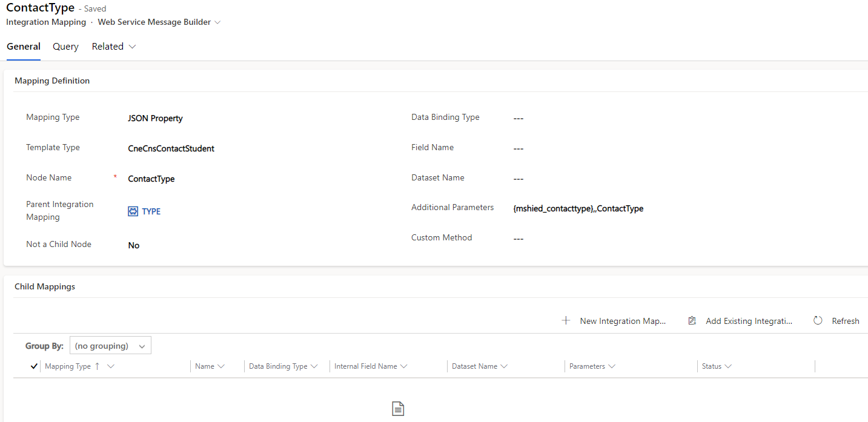Click the Additional Parameters label
Image resolution: width=868 pixels, height=422 pixels.
452,207
